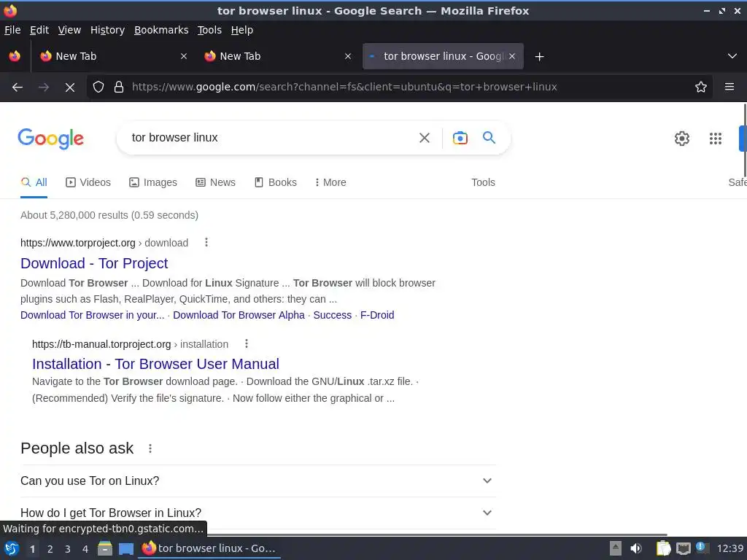Click the address bar URL
This screenshot has height=560, width=747.
344,87
